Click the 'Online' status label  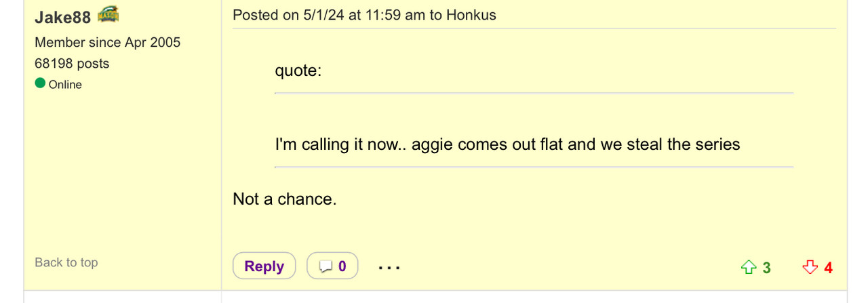click(65, 85)
